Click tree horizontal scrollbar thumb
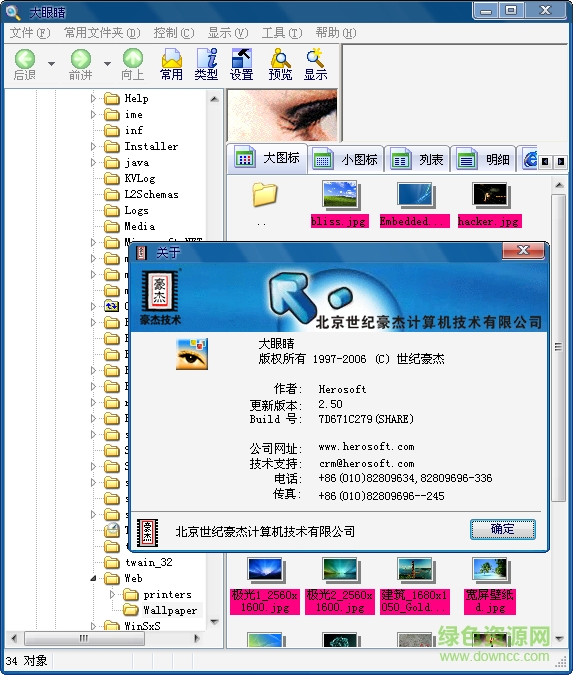573x675 pixels. click(x=84, y=638)
